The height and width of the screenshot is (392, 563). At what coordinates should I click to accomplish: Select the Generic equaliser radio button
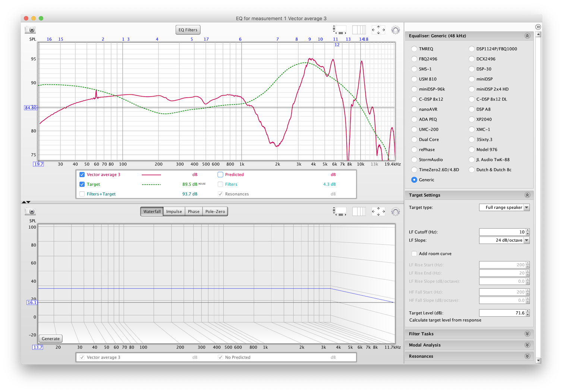point(414,180)
